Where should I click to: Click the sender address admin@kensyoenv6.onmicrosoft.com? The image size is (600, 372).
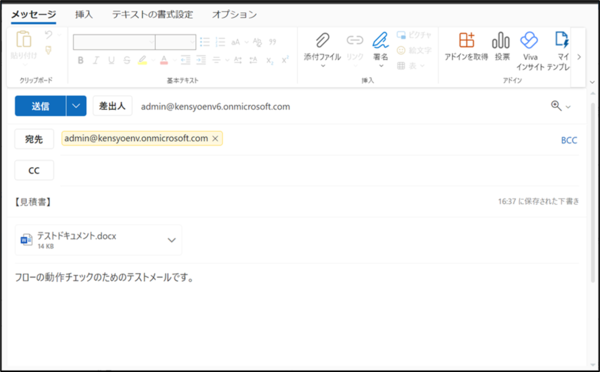[x=215, y=106]
